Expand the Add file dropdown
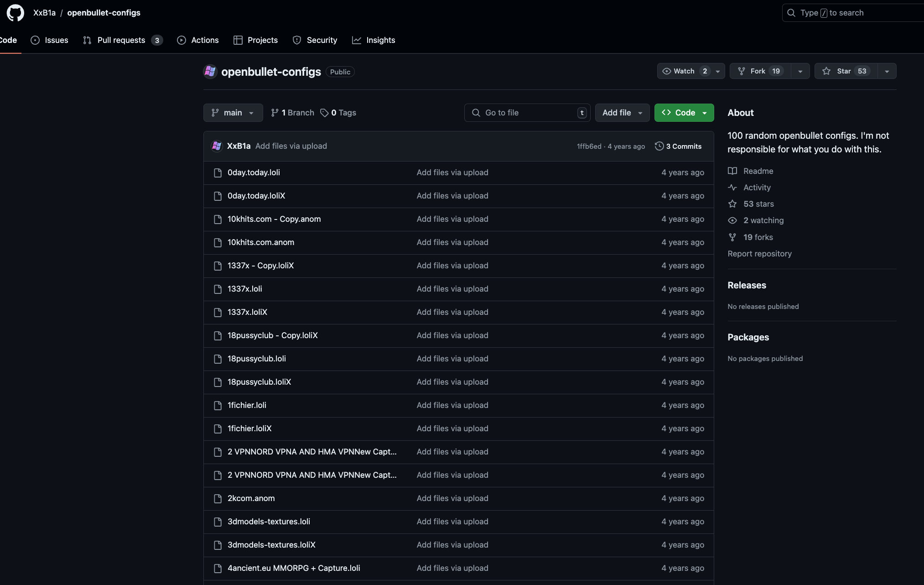This screenshot has height=585, width=924. [622, 113]
